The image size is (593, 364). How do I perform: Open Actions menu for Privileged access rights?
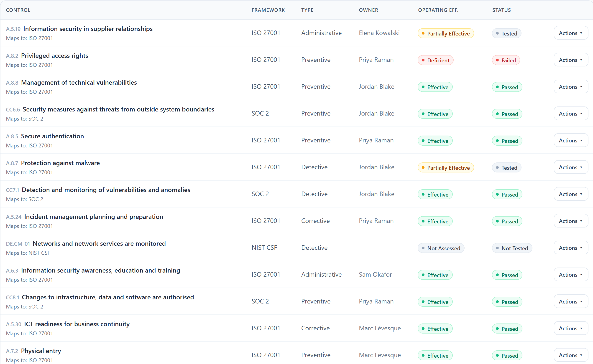571,60
